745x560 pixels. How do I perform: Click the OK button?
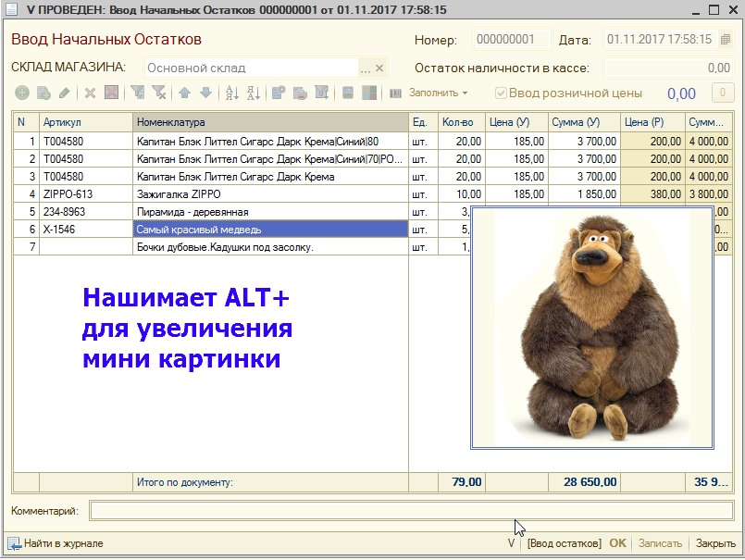[x=617, y=543]
